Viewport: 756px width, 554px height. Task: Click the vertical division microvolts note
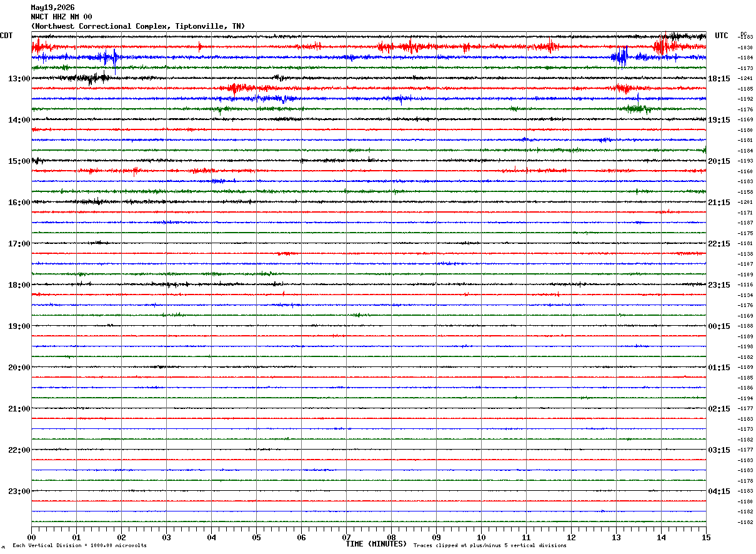pyautogui.click(x=79, y=546)
